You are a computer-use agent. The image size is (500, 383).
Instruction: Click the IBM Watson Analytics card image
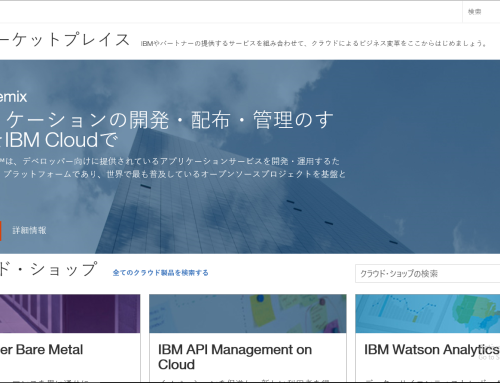coord(428,314)
